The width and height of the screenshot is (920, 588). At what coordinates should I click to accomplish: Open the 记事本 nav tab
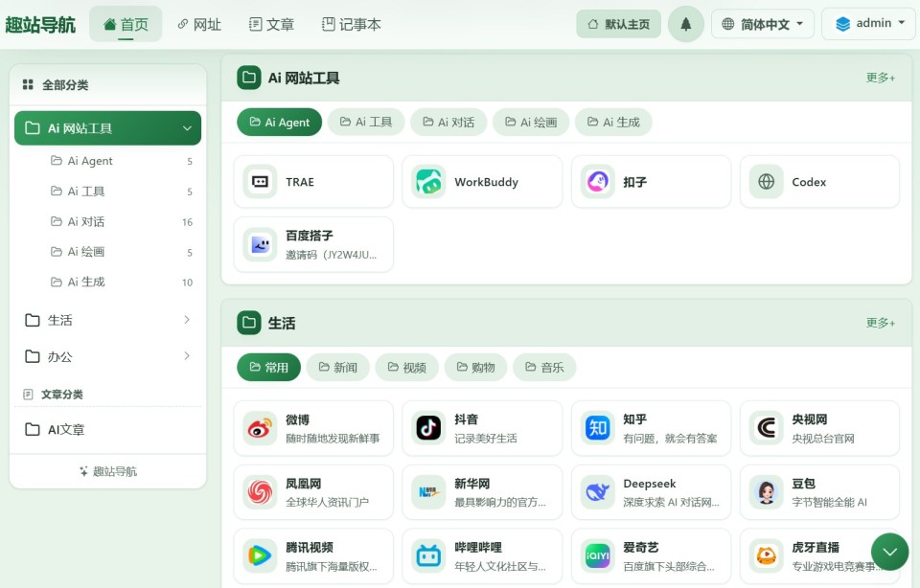click(x=352, y=24)
